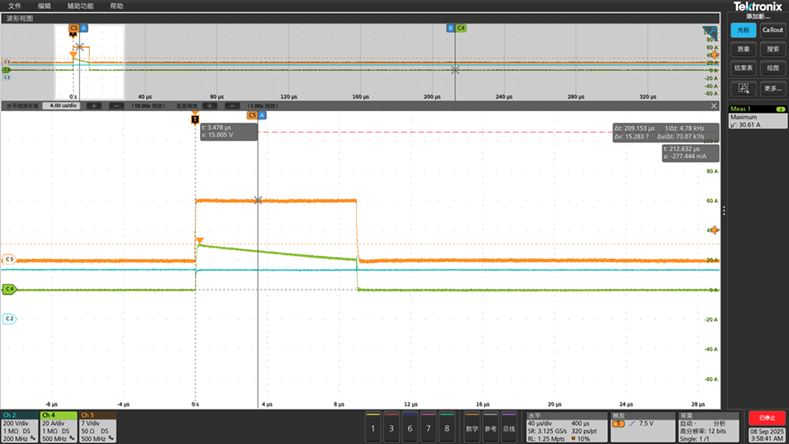
Task: Close the zoom view with the X icon
Action: click(714, 105)
